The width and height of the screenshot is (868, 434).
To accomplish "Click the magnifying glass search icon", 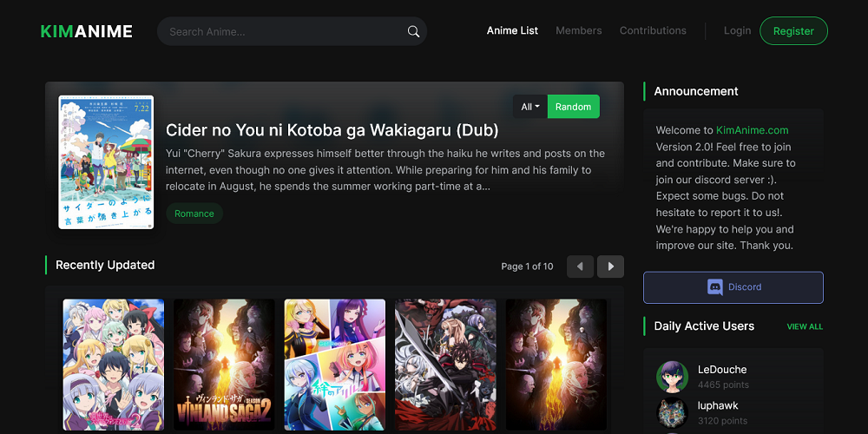I will pyautogui.click(x=413, y=31).
